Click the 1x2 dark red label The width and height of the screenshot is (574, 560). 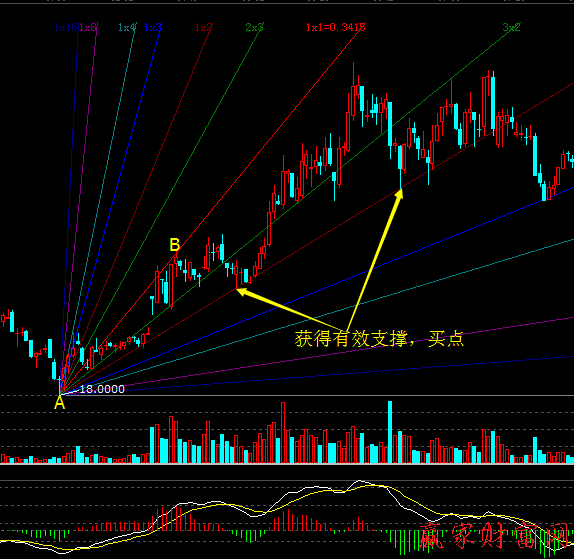tap(204, 27)
